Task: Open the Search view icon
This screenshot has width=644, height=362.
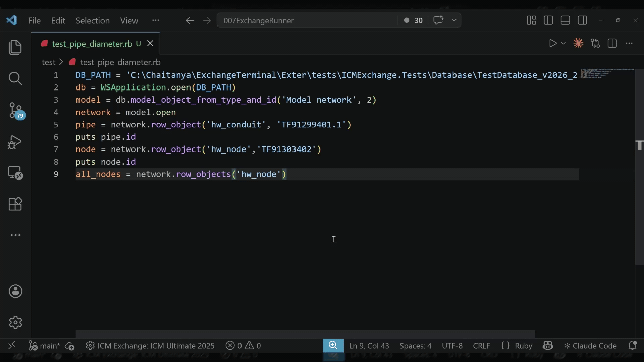Action: (x=15, y=79)
